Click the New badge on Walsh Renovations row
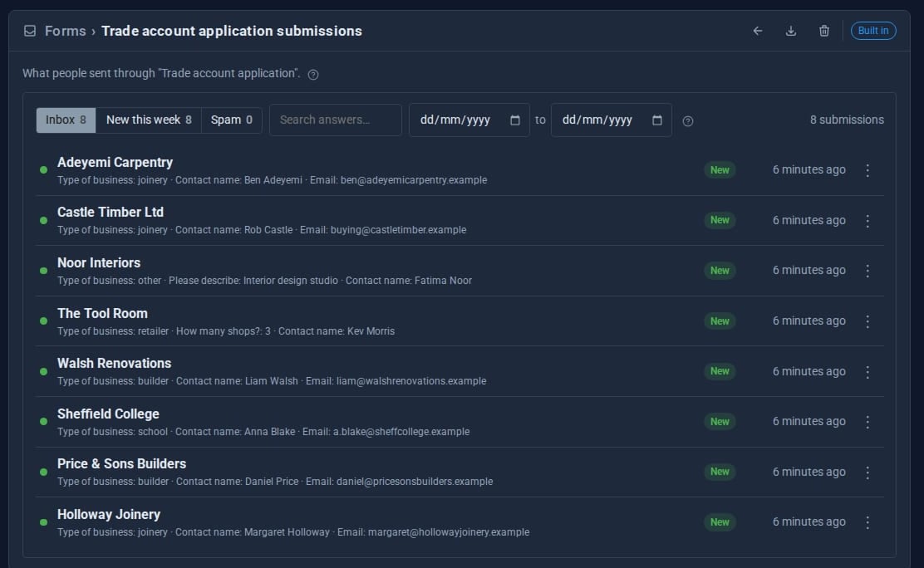 720,371
